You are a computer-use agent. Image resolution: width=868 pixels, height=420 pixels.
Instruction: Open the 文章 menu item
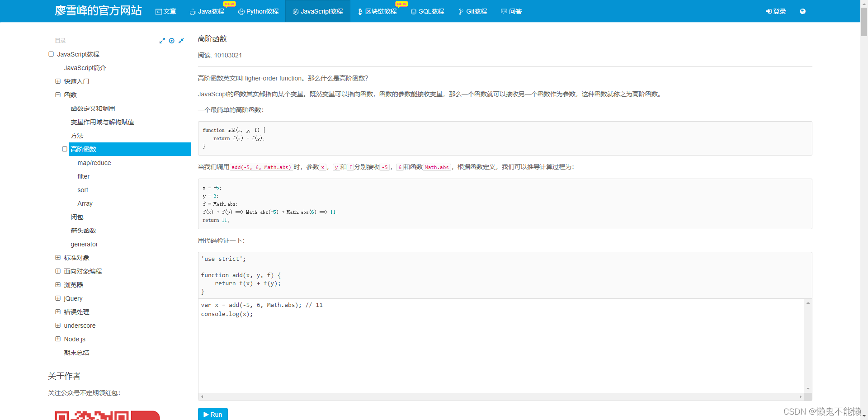[166, 11]
